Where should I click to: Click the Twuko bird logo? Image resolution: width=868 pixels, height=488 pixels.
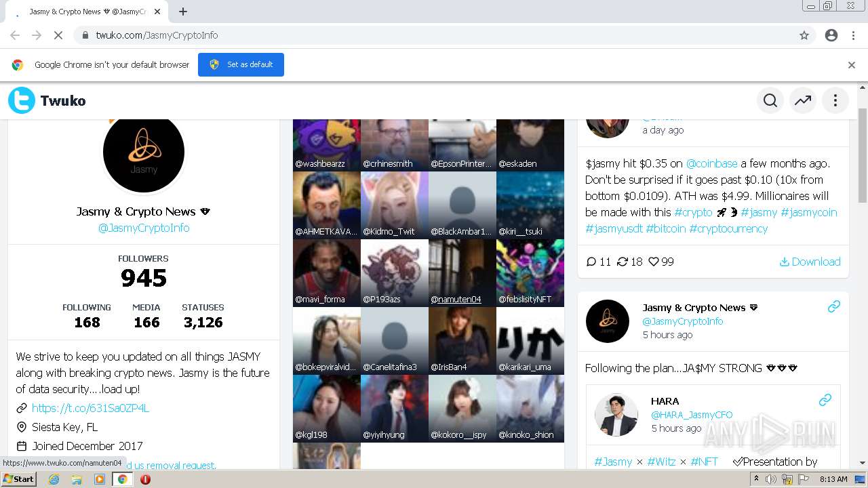pyautogui.click(x=22, y=101)
